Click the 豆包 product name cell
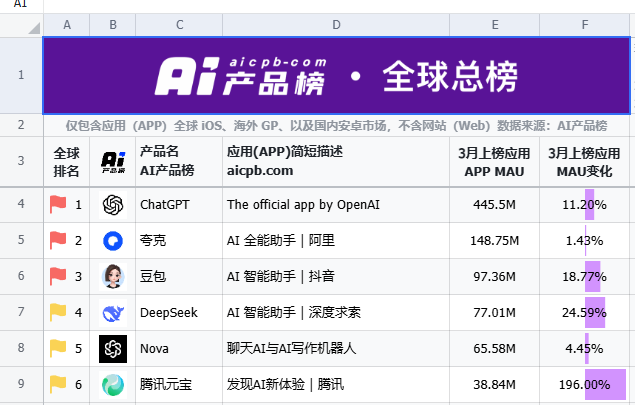The height and width of the screenshot is (405, 635). [x=179, y=277]
